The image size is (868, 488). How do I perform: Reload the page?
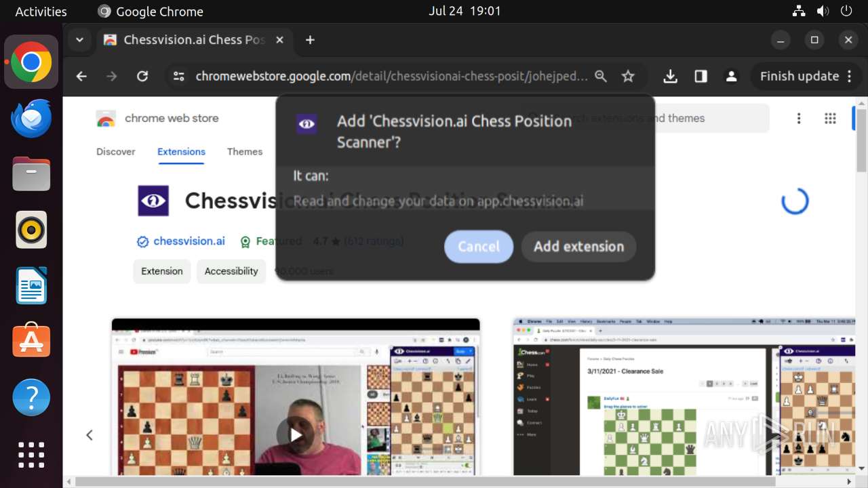[x=142, y=77]
